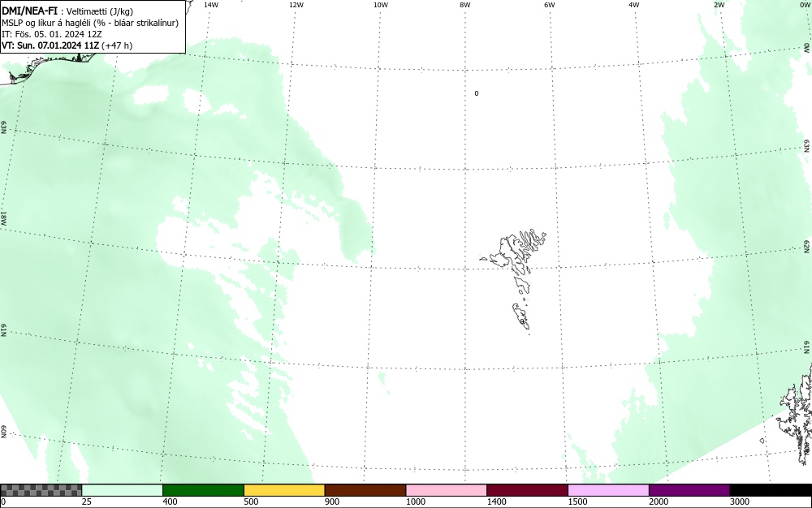Pick the dark green 400–500 legend swatch
This screenshot has height=508, width=812.
203,490
